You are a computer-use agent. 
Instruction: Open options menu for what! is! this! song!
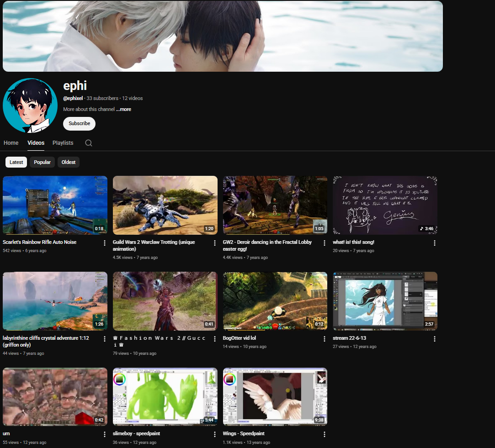tap(435, 243)
